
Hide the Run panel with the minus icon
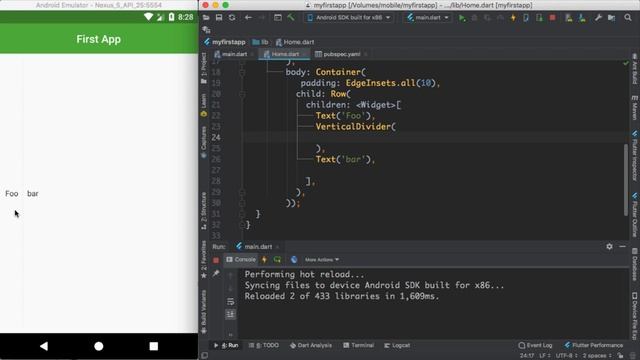[622, 246]
